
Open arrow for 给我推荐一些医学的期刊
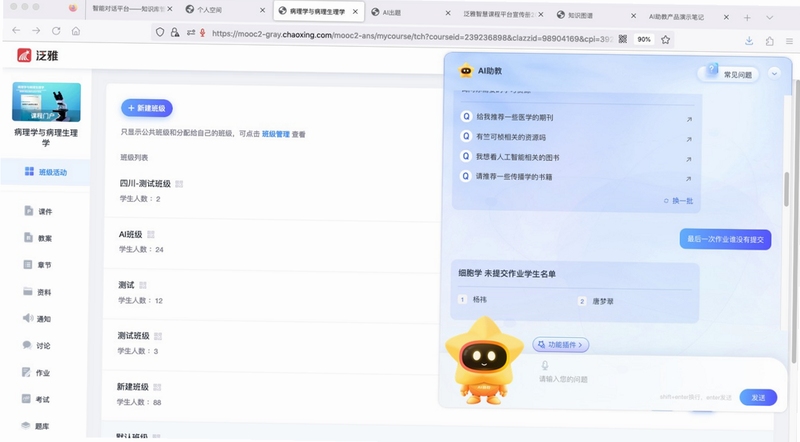click(689, 119)
